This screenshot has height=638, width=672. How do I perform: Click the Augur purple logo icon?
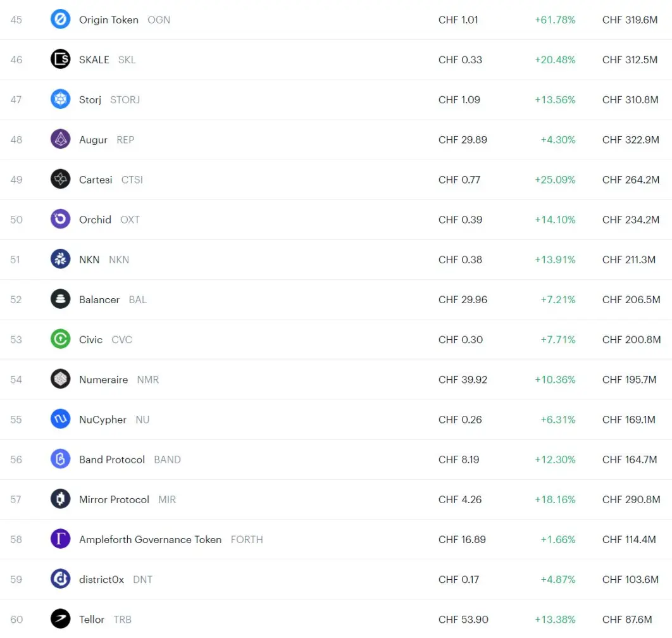[60, 139]
